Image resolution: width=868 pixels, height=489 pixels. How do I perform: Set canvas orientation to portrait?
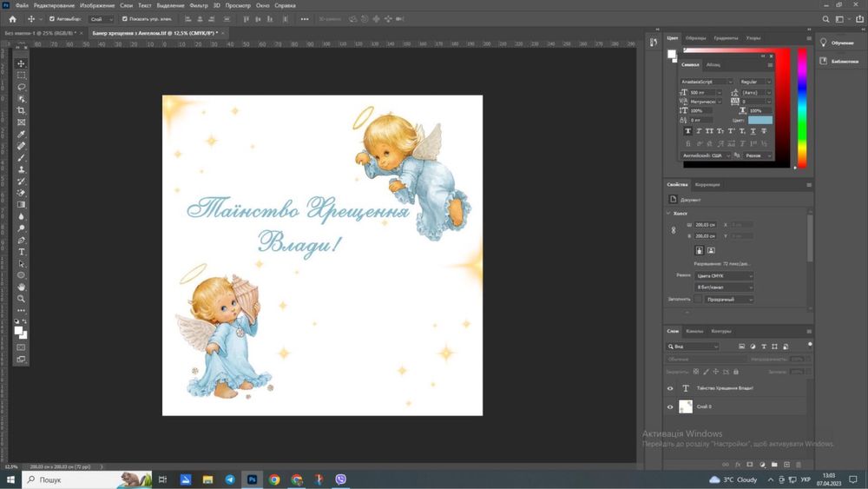[x=699, y=250]
